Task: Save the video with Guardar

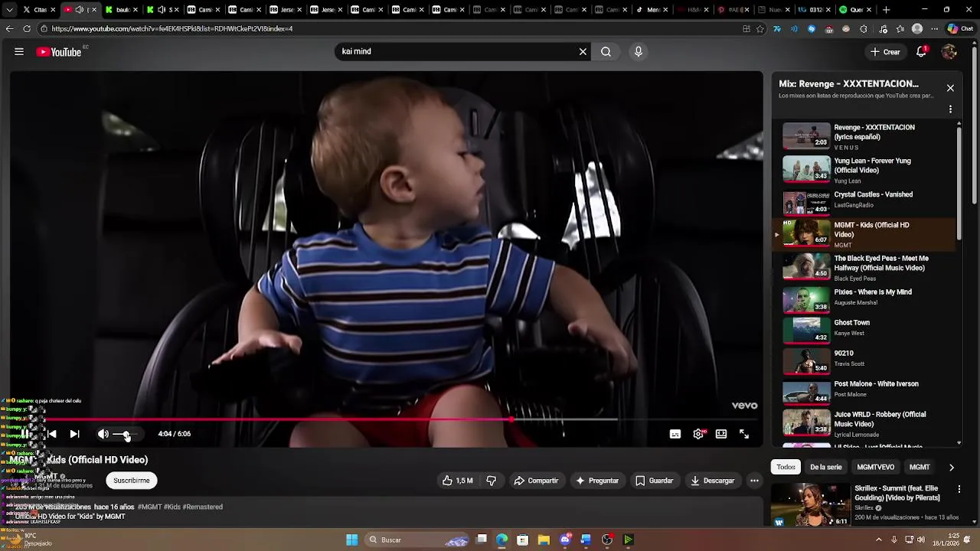Action: click(655, 481)
